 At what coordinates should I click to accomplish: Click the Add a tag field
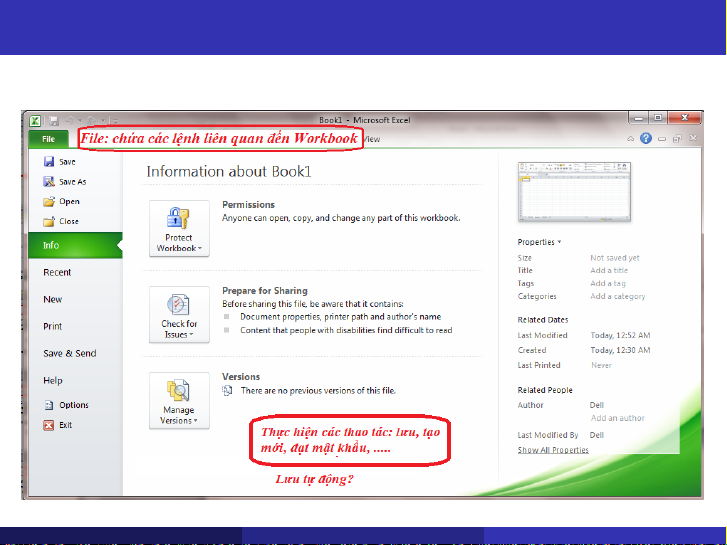pyautogui.click(x=608, y=283)
